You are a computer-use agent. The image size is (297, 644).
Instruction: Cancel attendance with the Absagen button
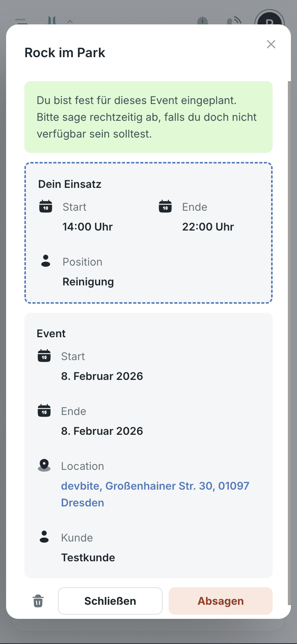point(220,601)
